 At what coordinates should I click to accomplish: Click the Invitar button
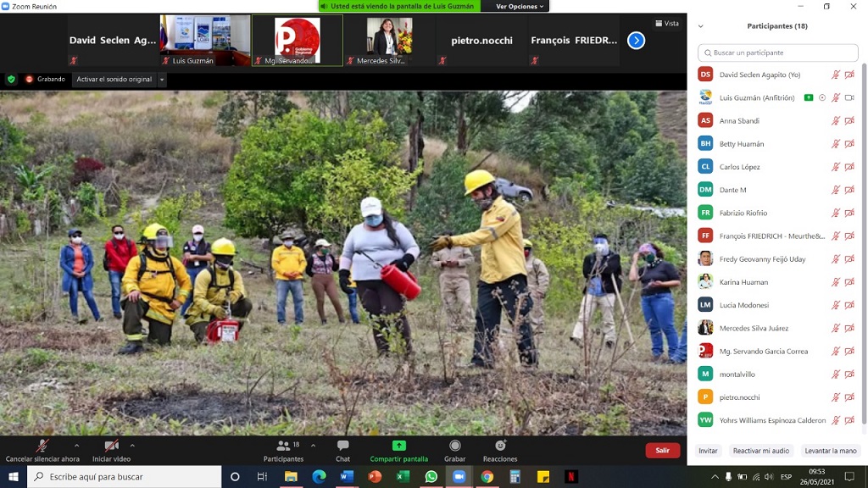(708, 451)
